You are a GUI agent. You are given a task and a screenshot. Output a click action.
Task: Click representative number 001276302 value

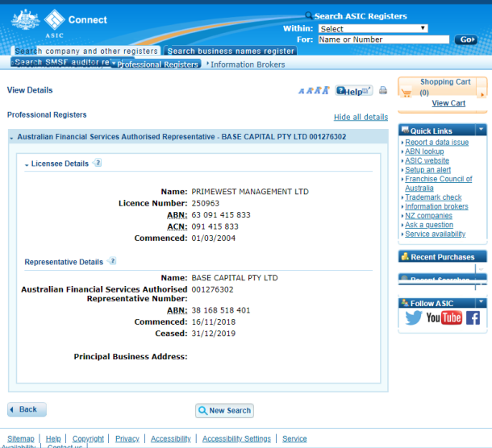[x=212, y=289]
